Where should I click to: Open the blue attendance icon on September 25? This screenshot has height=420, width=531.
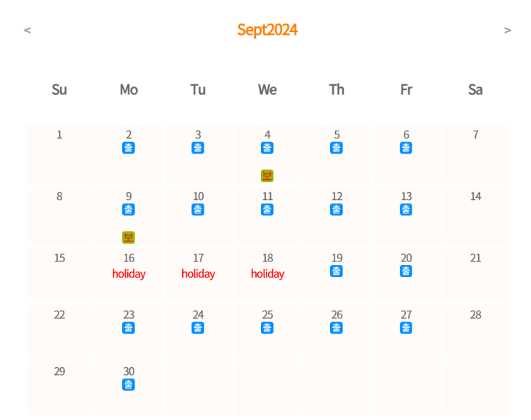(x=267, y=328)
